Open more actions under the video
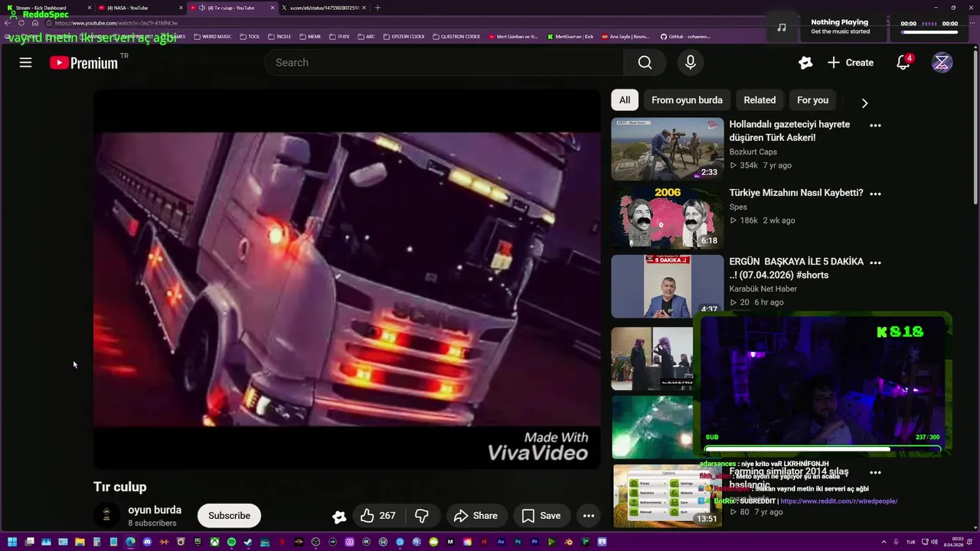 point(589,516)
